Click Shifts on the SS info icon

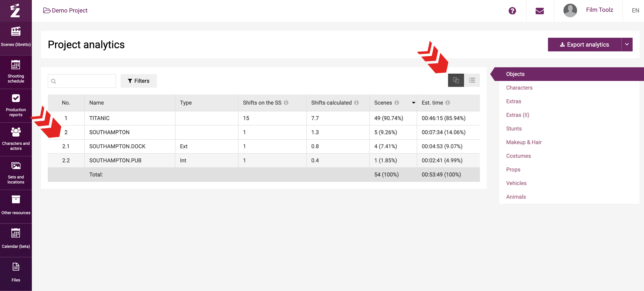click(286, 103)
